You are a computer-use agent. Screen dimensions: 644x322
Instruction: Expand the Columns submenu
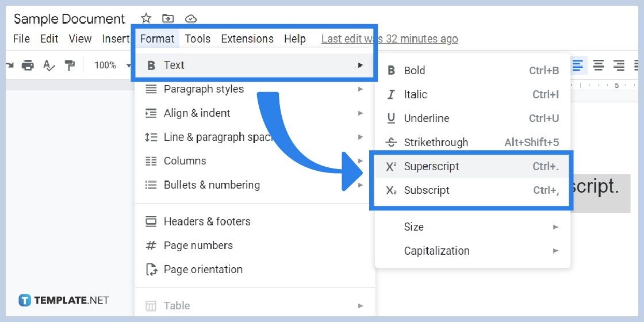coord(255,160)
